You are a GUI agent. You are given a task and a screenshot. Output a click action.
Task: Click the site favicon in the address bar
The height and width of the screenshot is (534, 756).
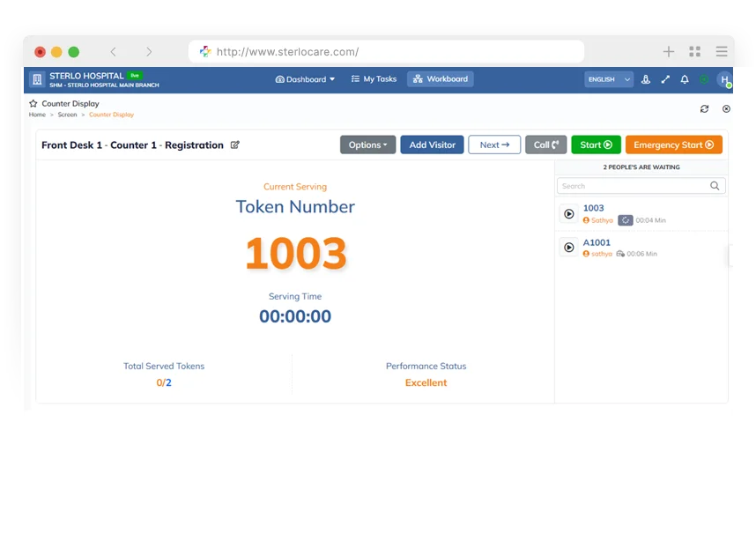tap(205, 52)
